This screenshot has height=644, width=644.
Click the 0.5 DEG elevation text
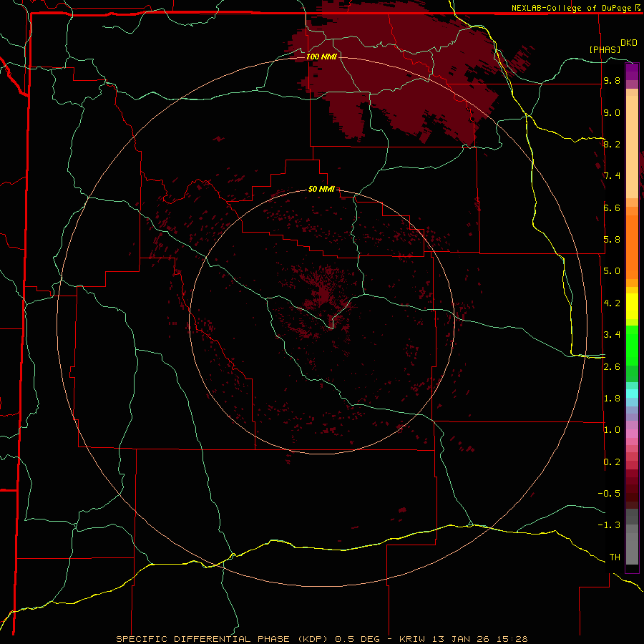(x=357, y=639)
